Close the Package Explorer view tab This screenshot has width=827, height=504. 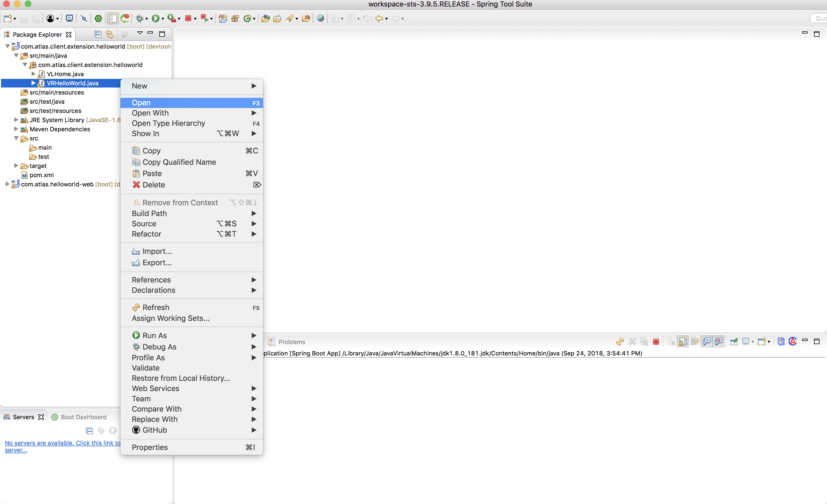[69, 34]
